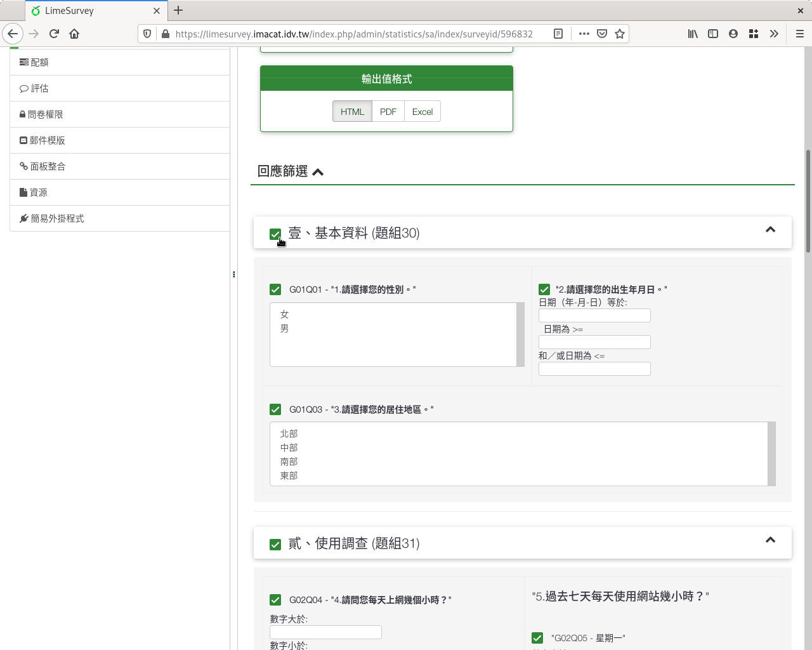
Task: Click the 數字大於 input field
Action: (x=325, y=632)
